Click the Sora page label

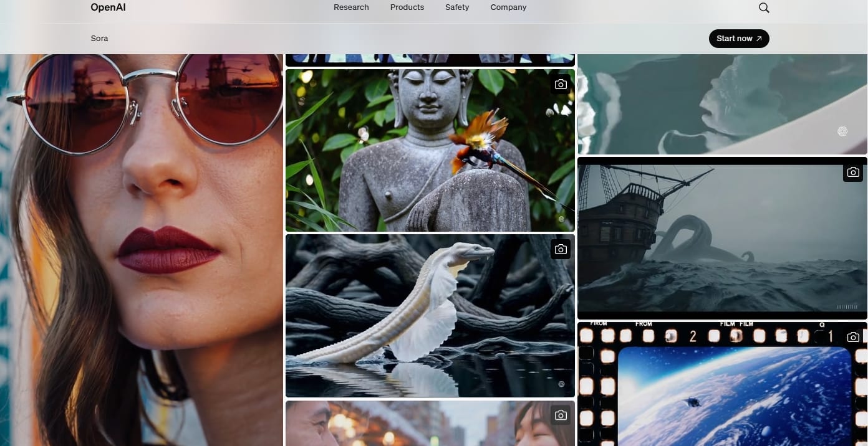99,39
